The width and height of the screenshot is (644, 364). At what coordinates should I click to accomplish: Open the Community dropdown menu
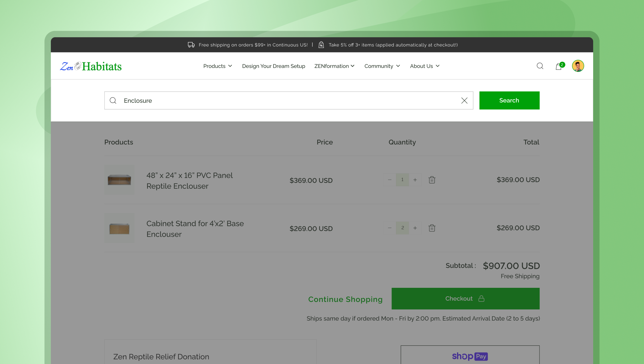tap(382, 66)
